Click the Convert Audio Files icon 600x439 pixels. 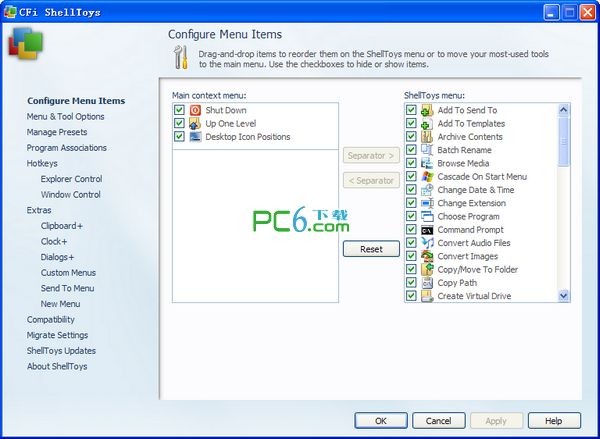tap(427, 243)
